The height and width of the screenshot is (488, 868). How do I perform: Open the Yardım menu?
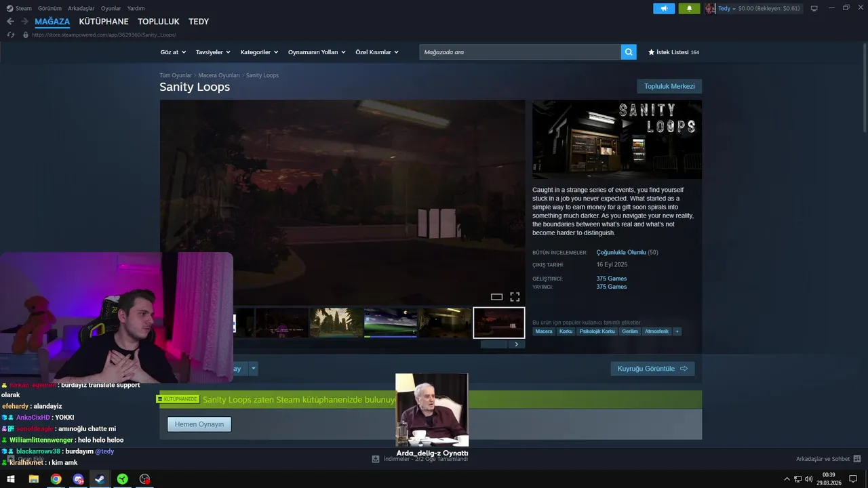point(136,8)
